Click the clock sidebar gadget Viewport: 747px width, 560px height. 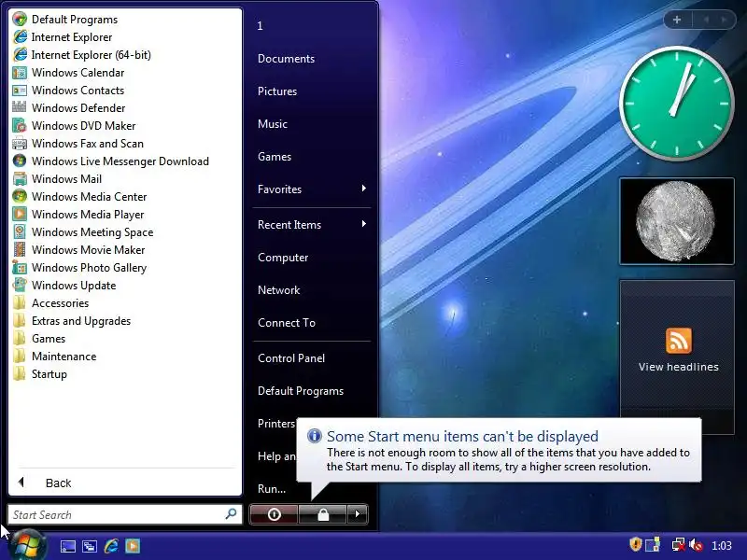(676, 103)
